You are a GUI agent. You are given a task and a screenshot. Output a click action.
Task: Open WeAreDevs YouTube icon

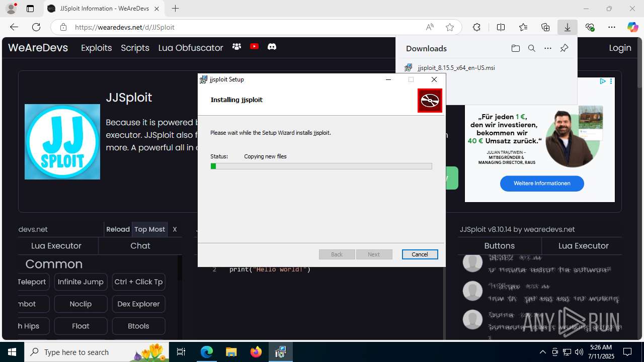(254, 47)
